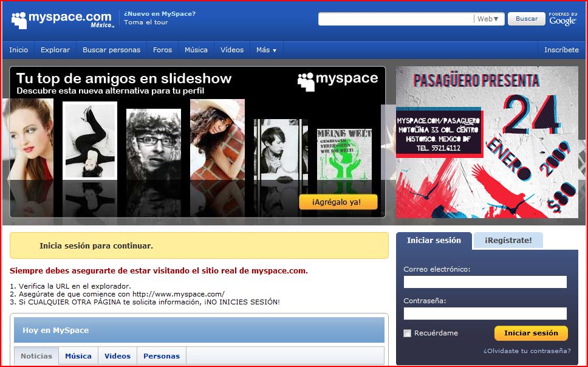Click the yellow ¡Agrégalo ya! button
588x367 pixels.
point(338,202)
